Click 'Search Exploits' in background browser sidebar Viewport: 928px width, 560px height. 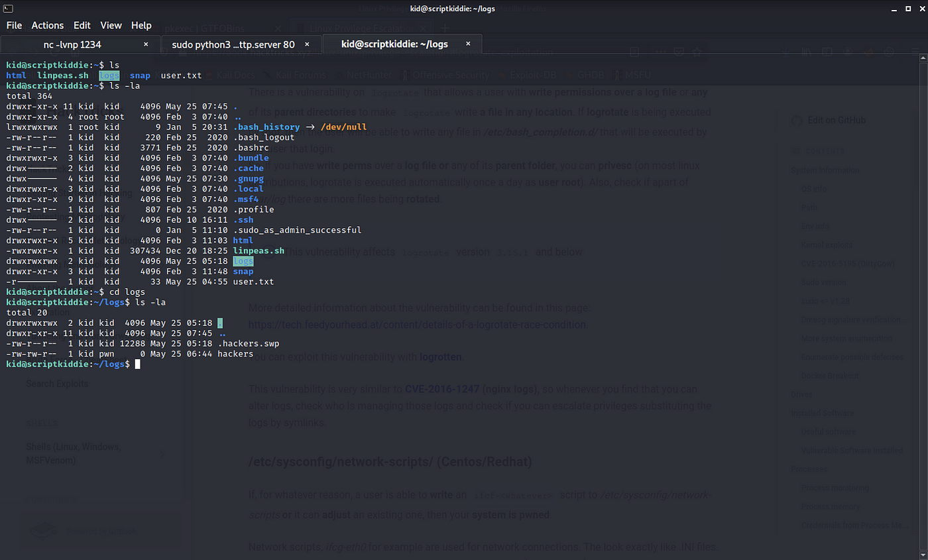pyautogui.click(x=57, y=384)
